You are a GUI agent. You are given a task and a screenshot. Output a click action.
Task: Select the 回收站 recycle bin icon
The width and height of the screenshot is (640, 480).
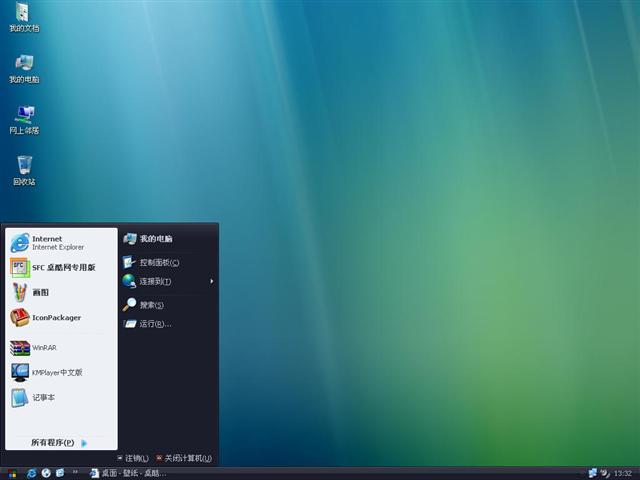click(24, 171)
